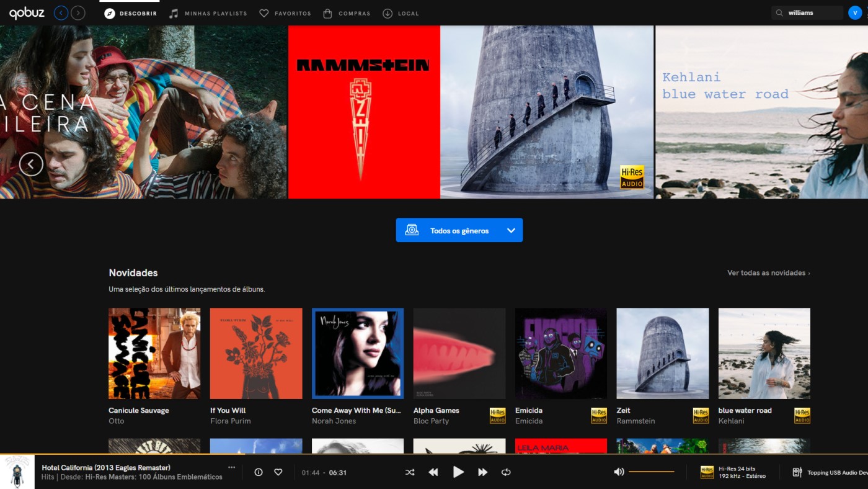
Task: Open the Come Away With Me album thumbnail
Action: pyautogui.click(x=357, y=353)
